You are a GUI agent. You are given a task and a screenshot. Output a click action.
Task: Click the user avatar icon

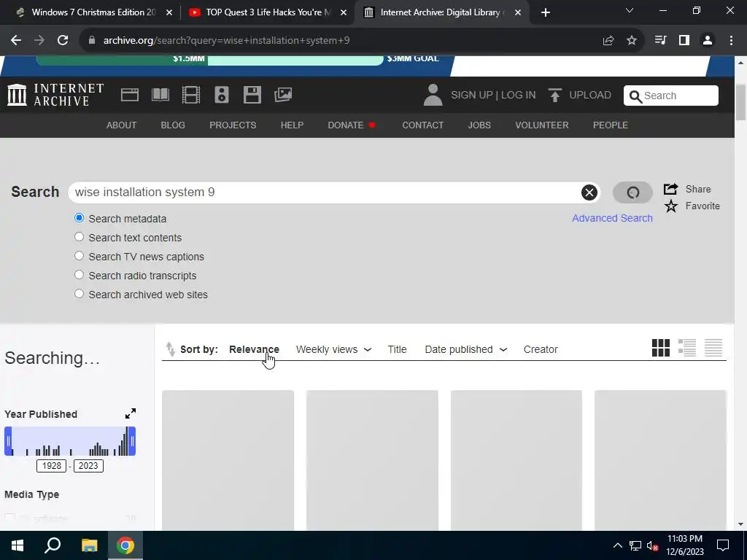[x=433, y=95]
